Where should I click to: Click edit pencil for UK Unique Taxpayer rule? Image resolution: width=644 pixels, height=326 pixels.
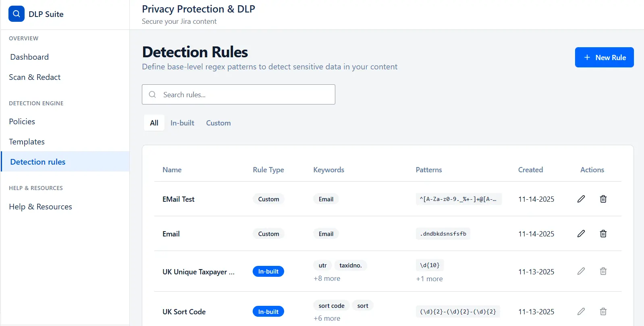581,271
